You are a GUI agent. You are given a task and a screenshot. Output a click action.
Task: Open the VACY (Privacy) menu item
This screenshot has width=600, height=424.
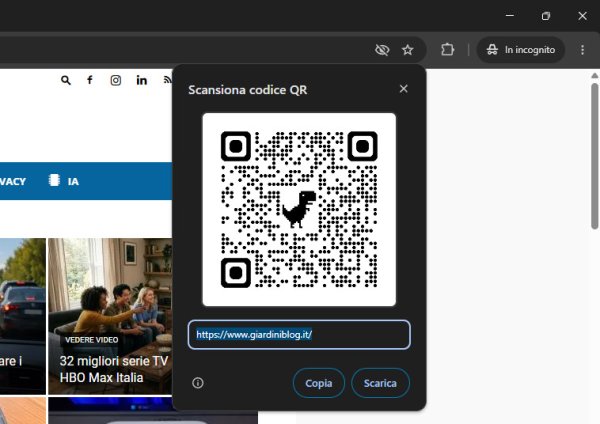point(13,181)
